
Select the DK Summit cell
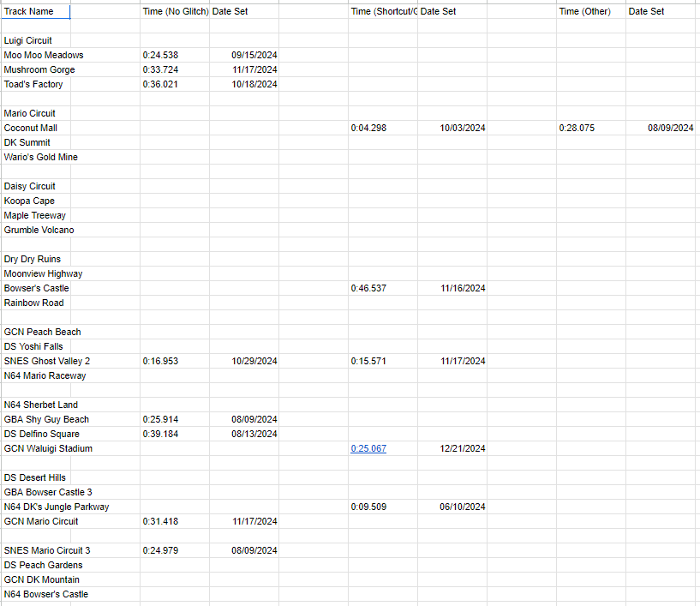36,142
